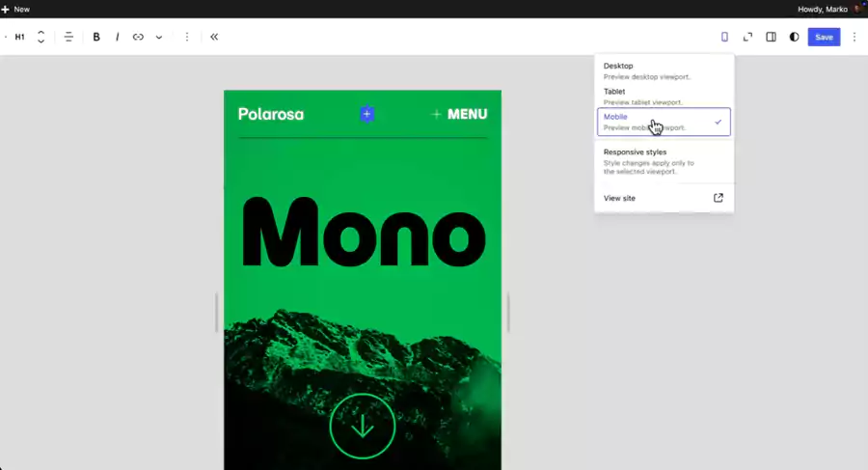Select the checked Mobile viewport option
This screenshot has height=470, width=868.
click(664, 122)
